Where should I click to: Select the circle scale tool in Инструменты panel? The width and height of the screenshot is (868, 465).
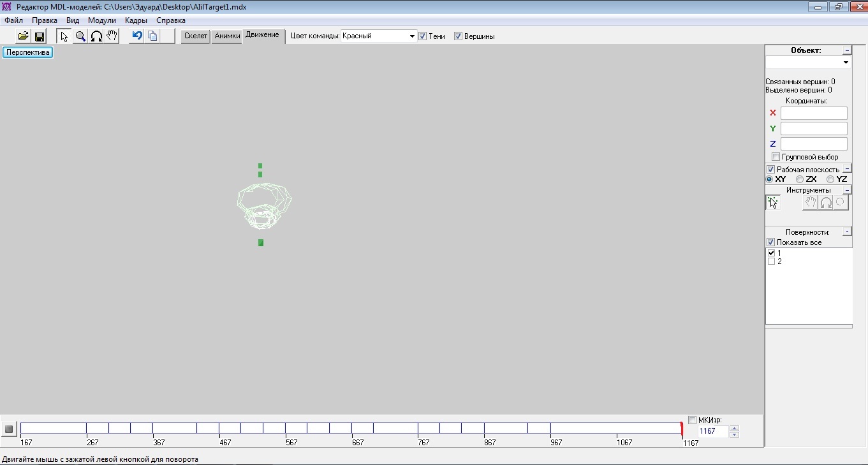pyautogui.click(x=841, y=203)
